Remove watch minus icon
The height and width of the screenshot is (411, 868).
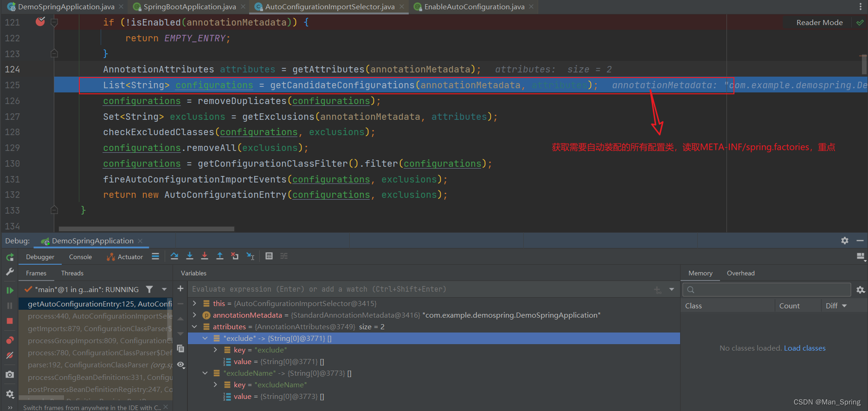(x=180, y=304)
